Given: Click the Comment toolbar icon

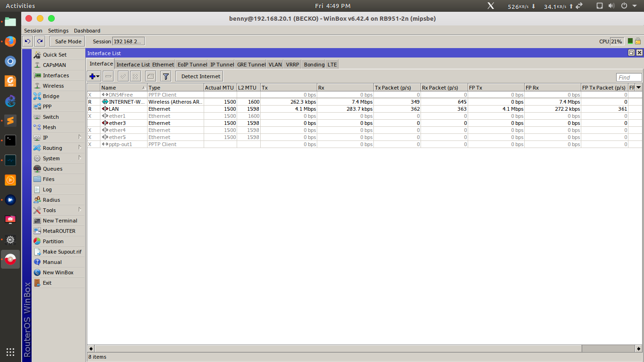Looking at the screenshot, I should point(150,76).
